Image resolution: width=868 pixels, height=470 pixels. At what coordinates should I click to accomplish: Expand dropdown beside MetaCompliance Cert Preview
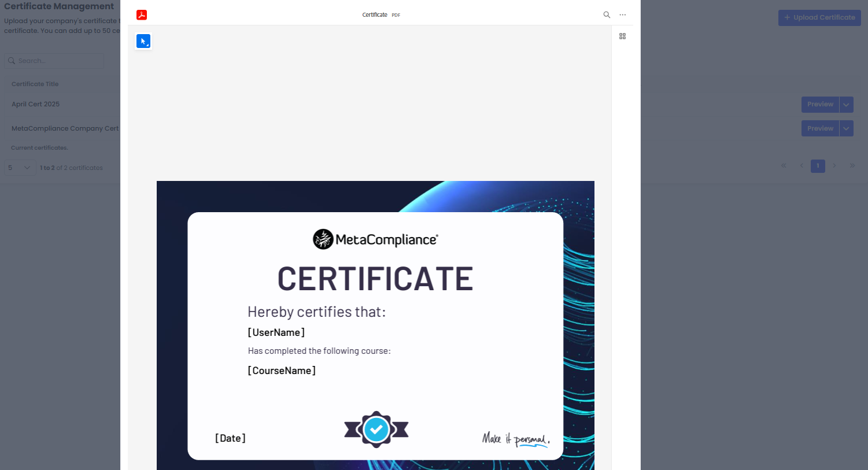pyautogui.click(x=846, y=128)
